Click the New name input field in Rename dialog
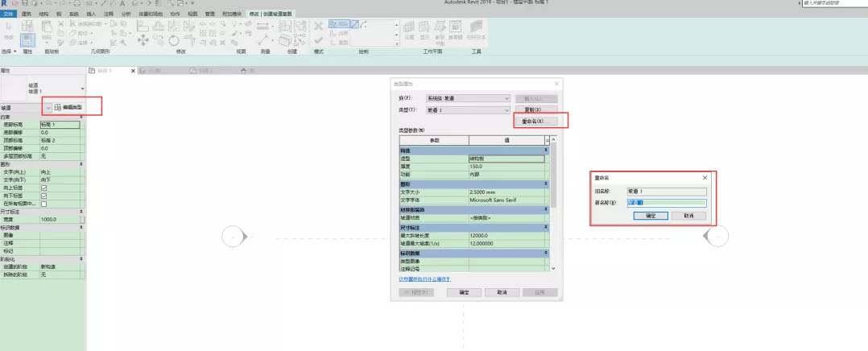This screenshot has width=868, height=351. [667, 203]
